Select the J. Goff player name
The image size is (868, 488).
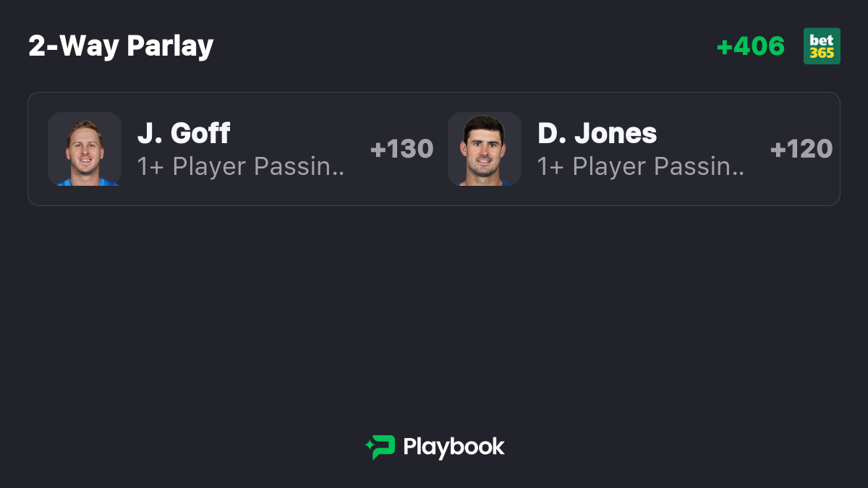pos(184,134)
